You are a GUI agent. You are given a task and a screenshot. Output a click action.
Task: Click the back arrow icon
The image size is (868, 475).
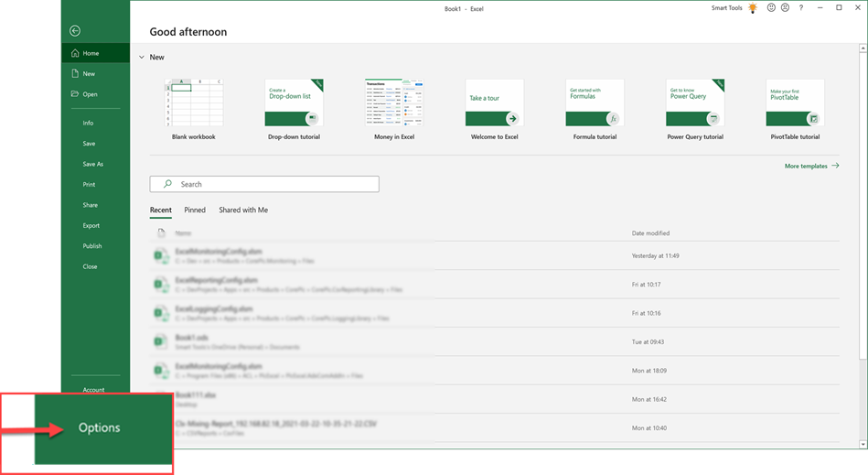coord(75,31)
